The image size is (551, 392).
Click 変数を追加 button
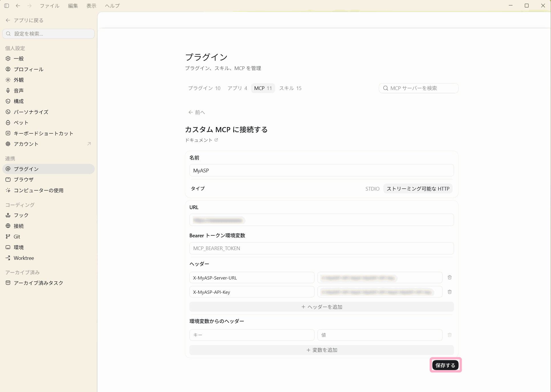pyautogui.click(x=321, y=350)
